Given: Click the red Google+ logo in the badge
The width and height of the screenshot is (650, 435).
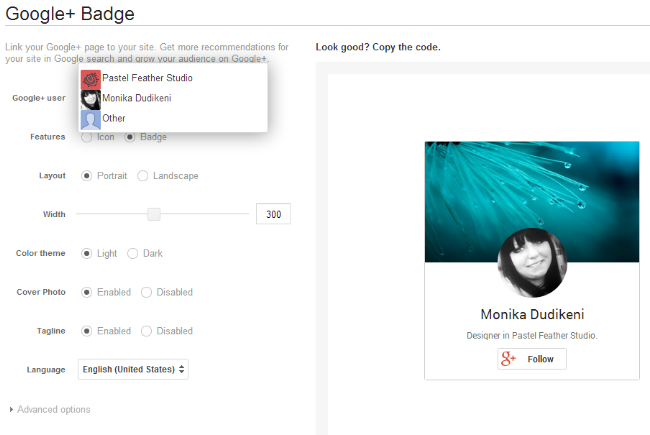Looking at the screenshot, I should [509, 359].
